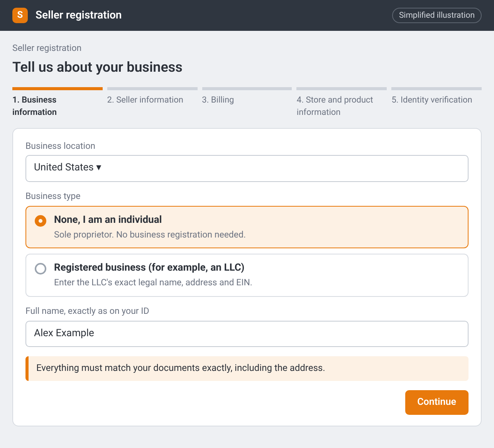Click the Simplified illustration badge
This screenshot has width=494, height=448.
(x=437, y=15)
